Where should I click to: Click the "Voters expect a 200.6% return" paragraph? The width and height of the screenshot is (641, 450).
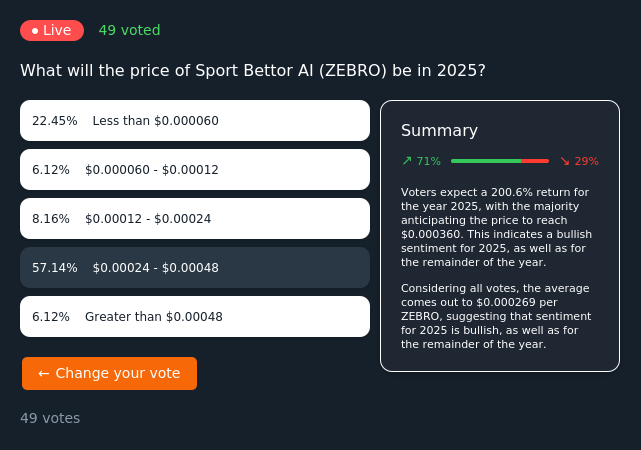tap(497, 227)
